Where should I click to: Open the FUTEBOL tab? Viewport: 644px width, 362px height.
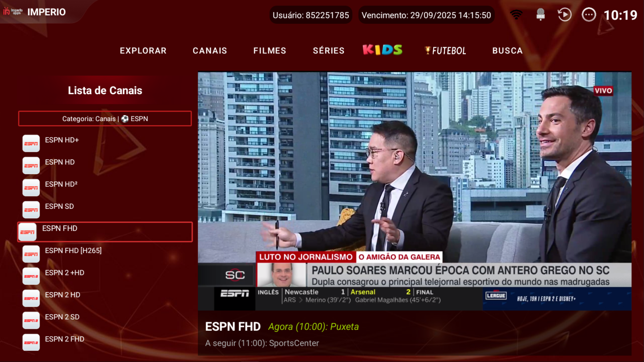pos(446,51)
